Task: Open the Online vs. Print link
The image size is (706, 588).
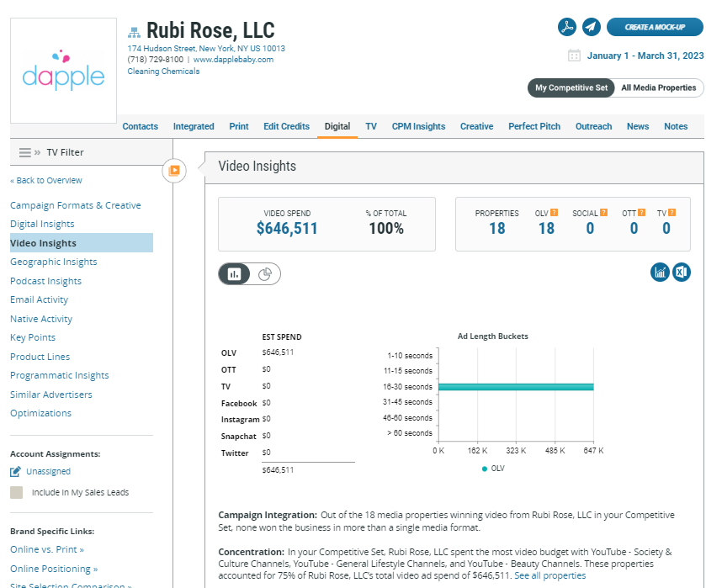Action: [47, 550]
